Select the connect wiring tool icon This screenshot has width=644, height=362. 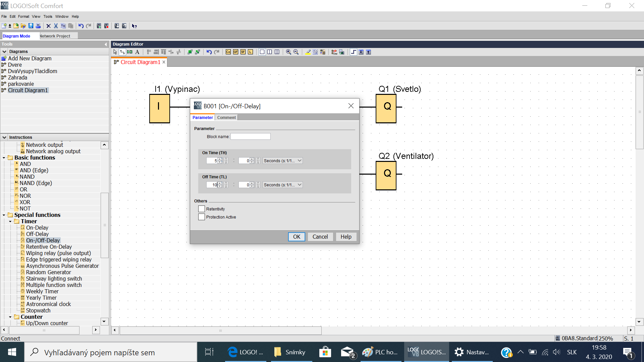(122, 52)
